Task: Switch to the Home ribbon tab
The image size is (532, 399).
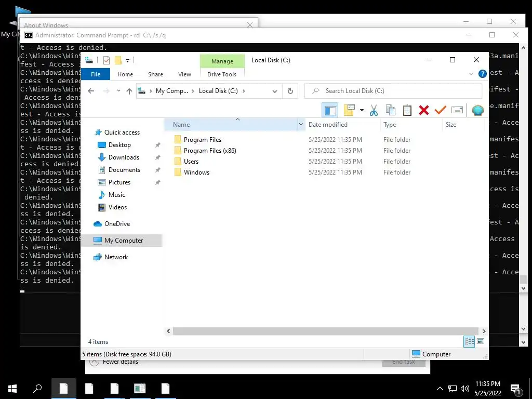Action: [x=125, y=74]
